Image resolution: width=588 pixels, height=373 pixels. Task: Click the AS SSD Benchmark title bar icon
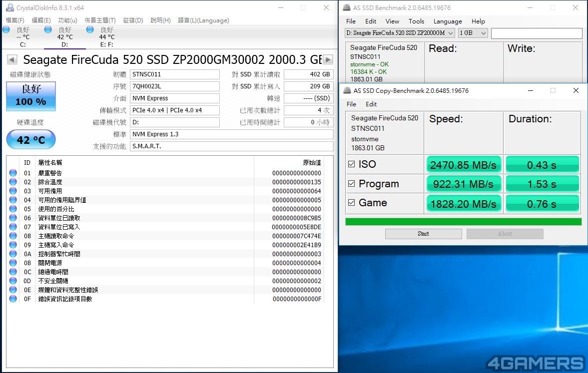[347, 7]
